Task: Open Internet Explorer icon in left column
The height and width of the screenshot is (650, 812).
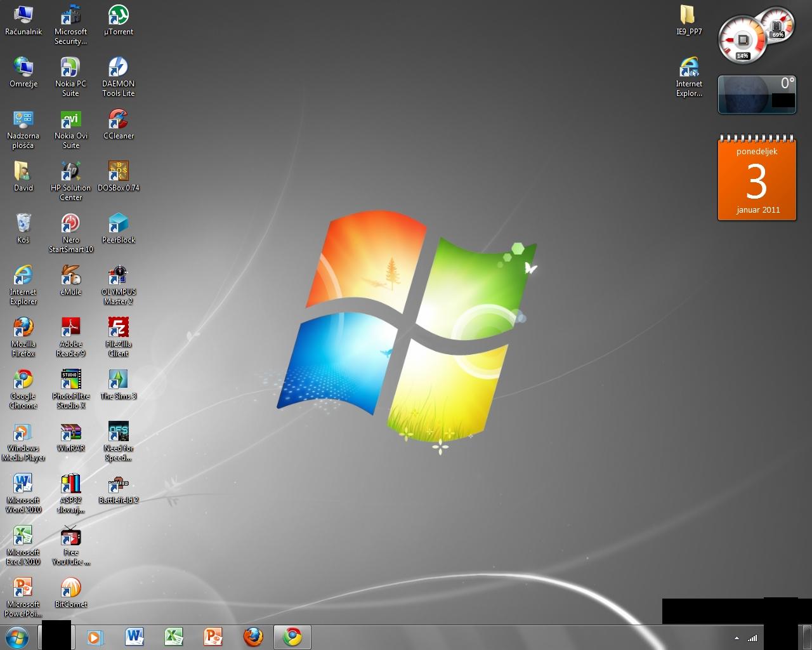Action: click(23, 286)
